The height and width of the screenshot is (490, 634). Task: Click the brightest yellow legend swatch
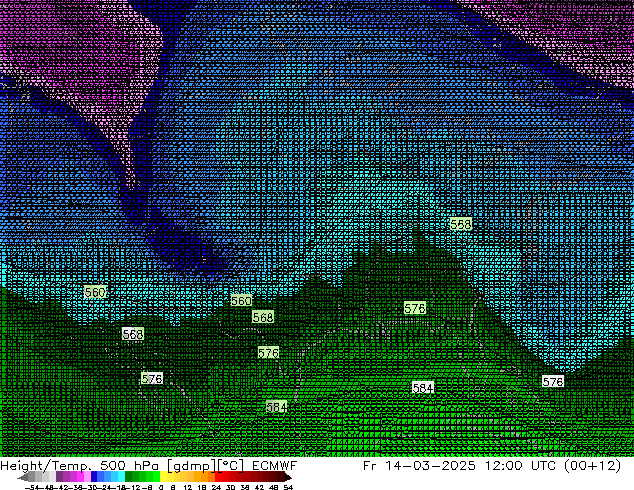coord(163,477)
